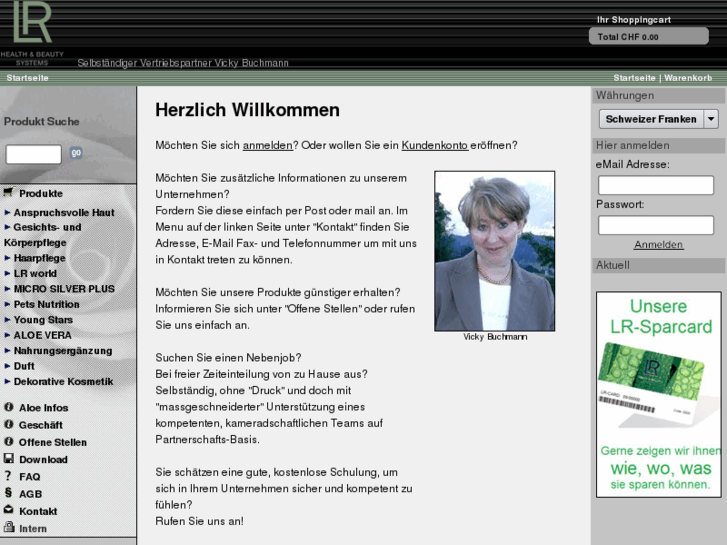Focus the eMail Adresse field
The width and height of the screenshot is (727, 545).
[x=656, y=185]
